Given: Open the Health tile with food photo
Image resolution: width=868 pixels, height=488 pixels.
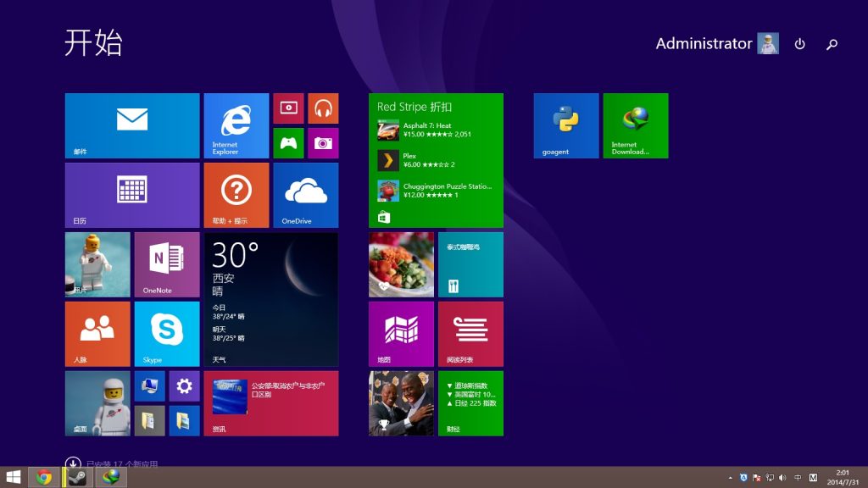Looking at the screenshot, I should tap(401, 264).
